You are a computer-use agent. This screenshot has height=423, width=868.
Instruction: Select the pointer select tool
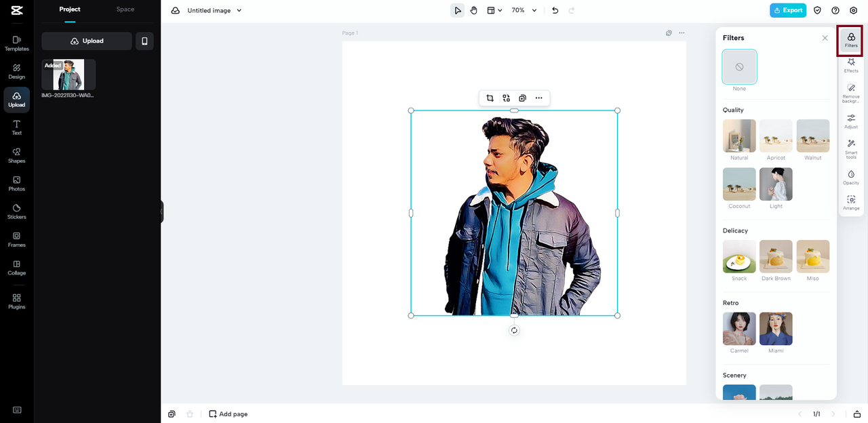tap(458, 10)
